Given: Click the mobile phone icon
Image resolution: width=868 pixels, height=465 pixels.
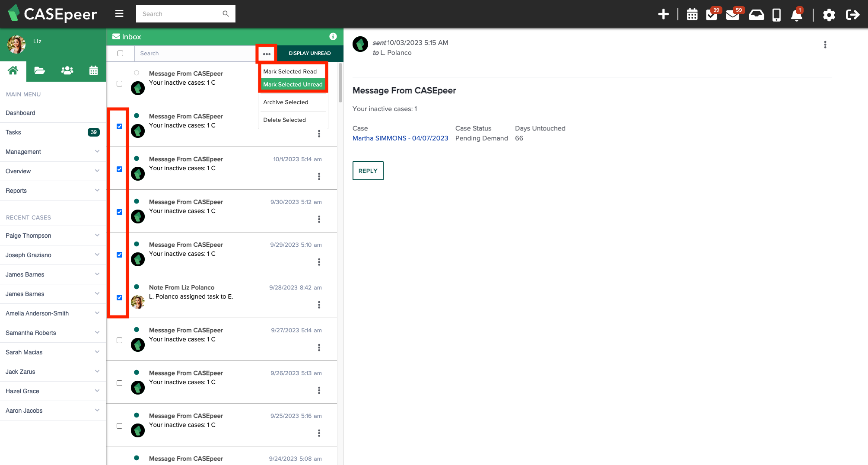Looking at the screenshot, I should click(776, 15).
